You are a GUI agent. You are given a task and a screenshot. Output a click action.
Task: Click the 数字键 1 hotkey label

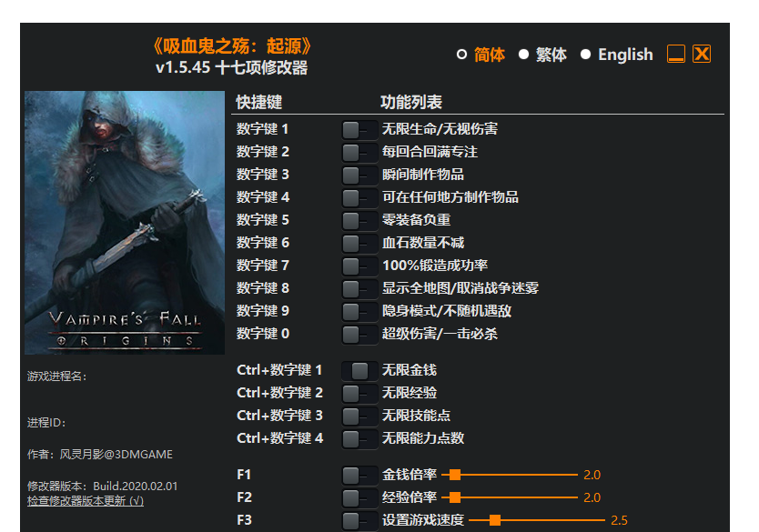[262, 129]
